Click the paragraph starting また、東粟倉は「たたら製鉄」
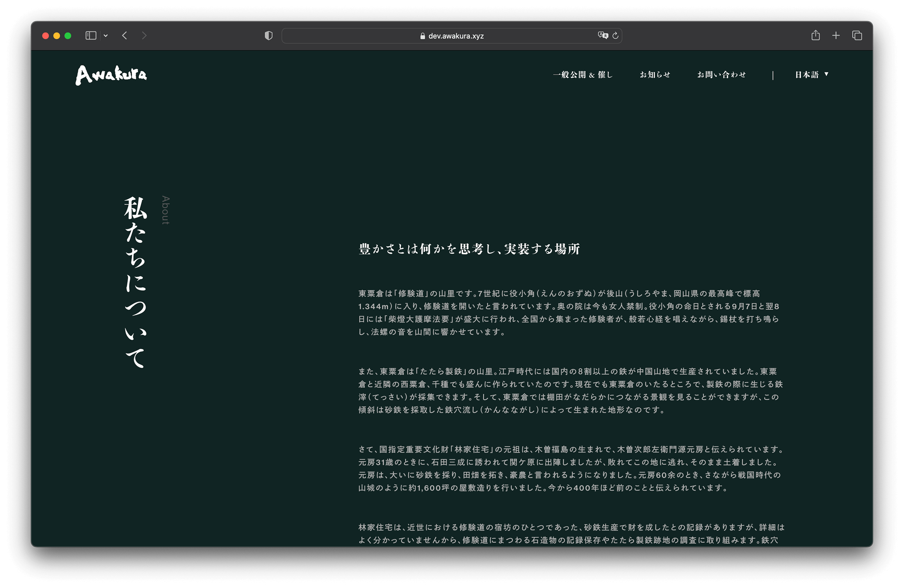The height and width of the screenshot is (588, 904). tap(570, 391)
